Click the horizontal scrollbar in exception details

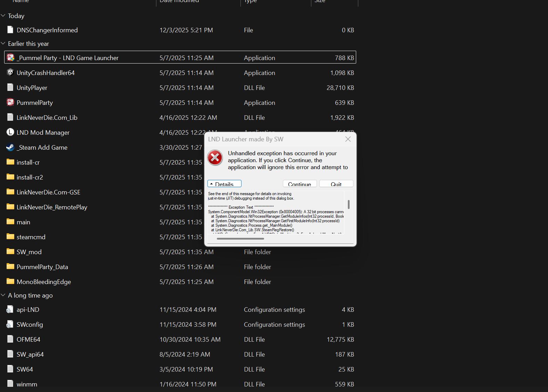[240, 239]
